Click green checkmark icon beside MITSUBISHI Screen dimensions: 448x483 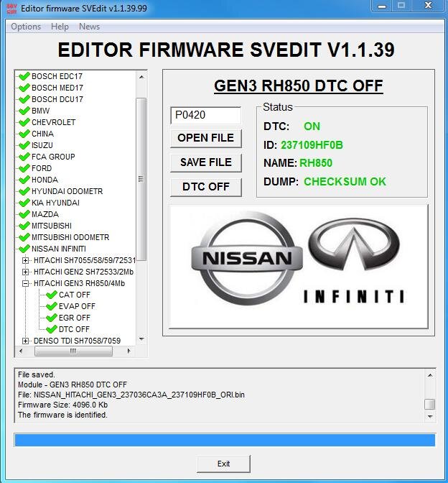tap(24, 226)
